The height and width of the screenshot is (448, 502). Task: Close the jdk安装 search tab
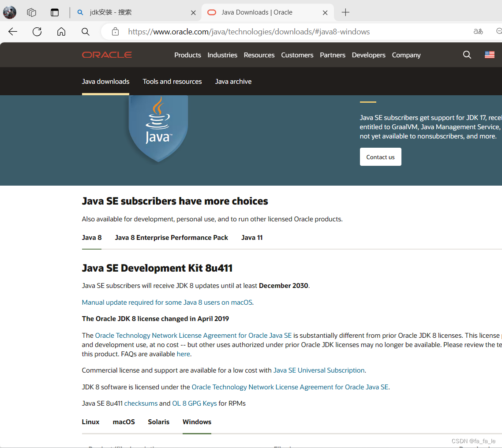tap(193, 13)
